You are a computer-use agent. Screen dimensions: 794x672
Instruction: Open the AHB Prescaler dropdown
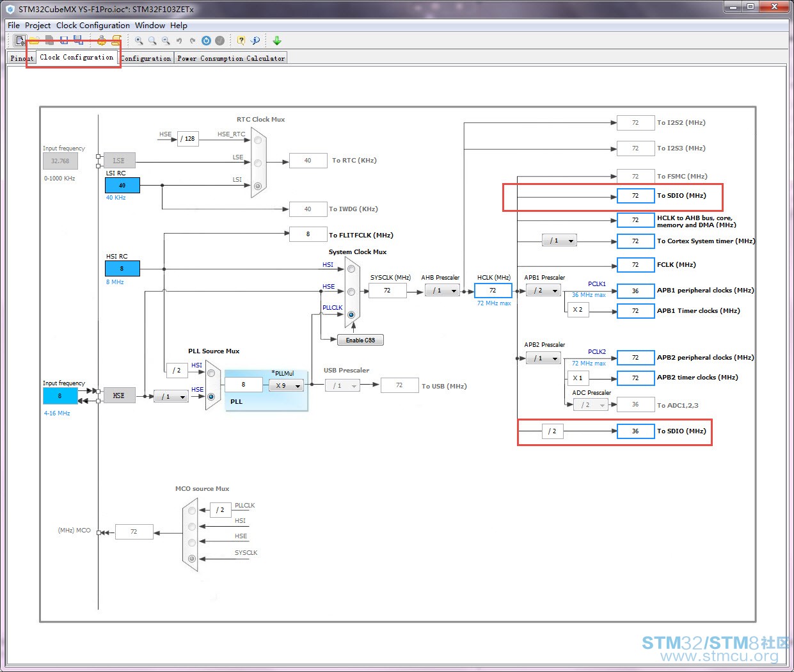coord(442,291)
